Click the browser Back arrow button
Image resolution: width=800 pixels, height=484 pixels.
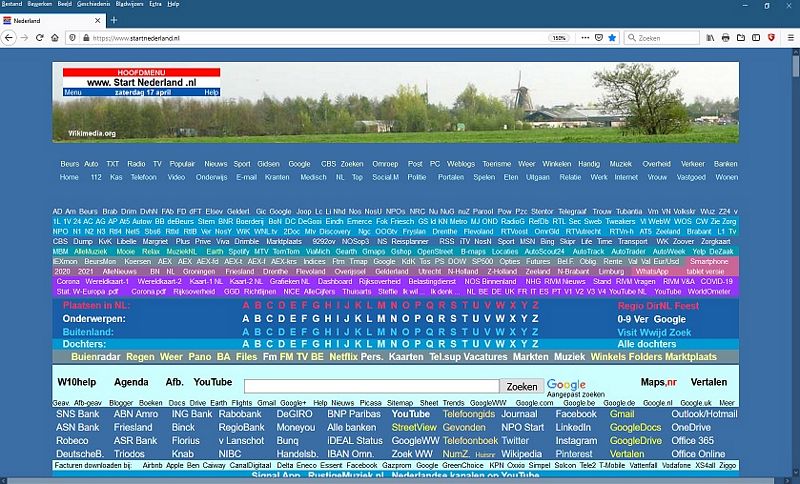tap(9, 38)
